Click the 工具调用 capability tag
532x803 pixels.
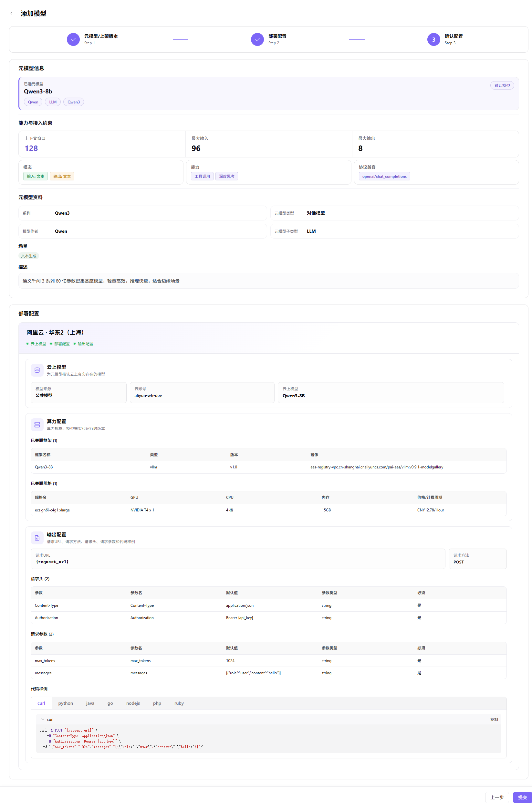click(x=202, y=176)
